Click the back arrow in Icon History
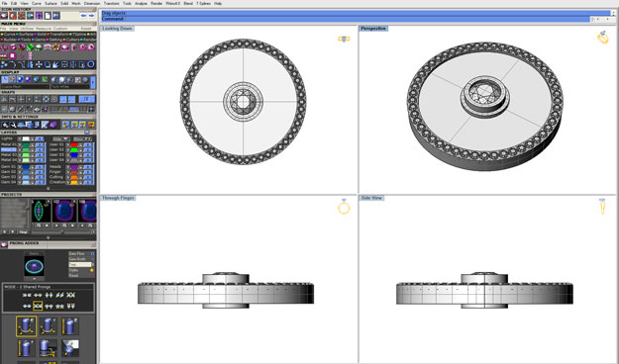 pos(83,16)
